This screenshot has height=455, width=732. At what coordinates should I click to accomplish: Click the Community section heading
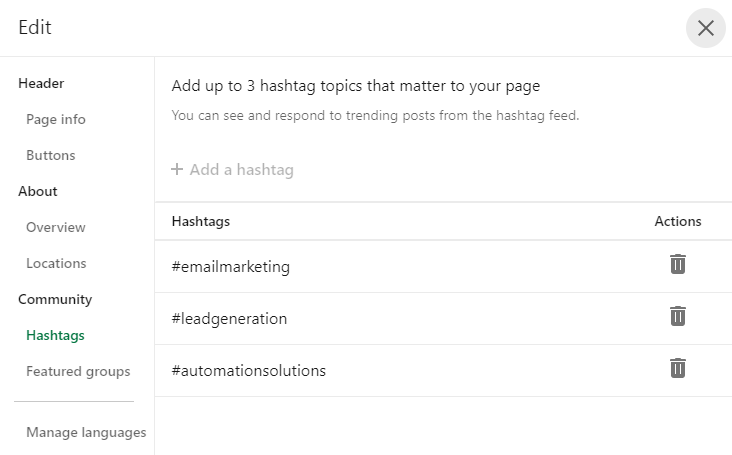click(x=55, y=300)
